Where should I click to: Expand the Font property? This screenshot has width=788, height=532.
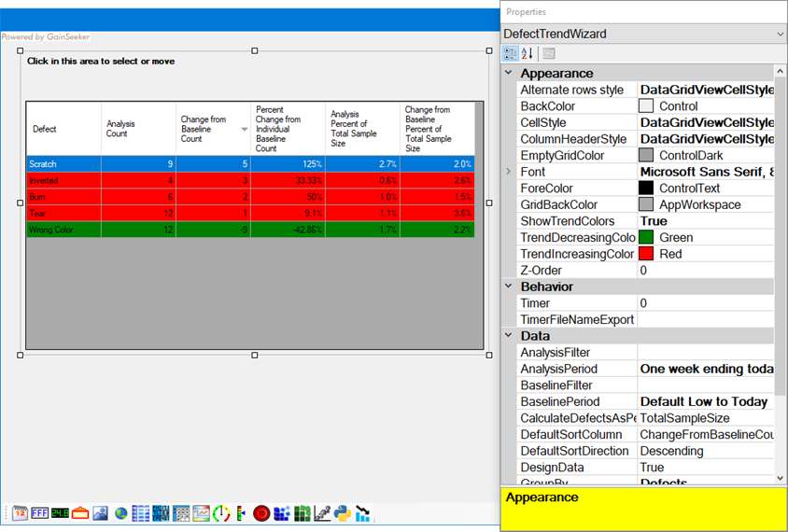509,172
